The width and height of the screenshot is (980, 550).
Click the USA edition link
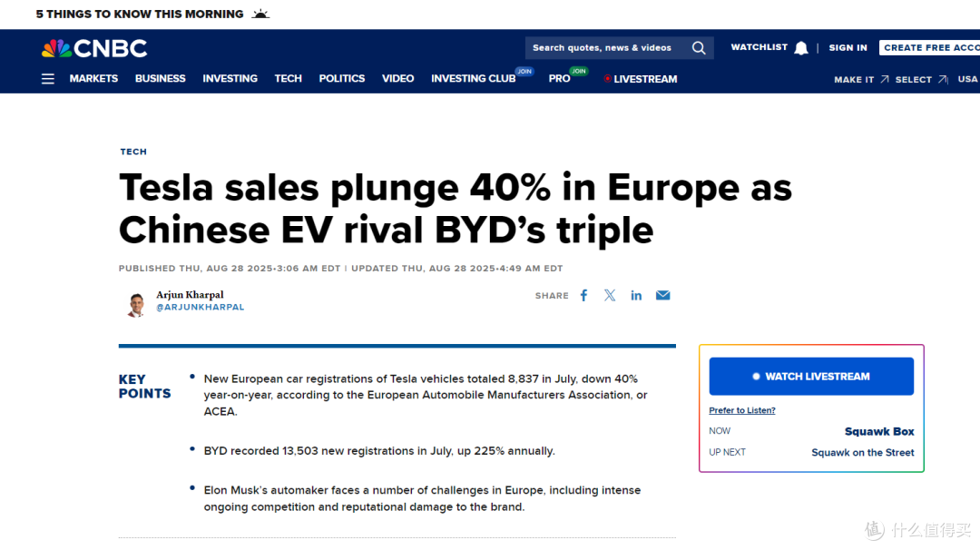(967, 79)
